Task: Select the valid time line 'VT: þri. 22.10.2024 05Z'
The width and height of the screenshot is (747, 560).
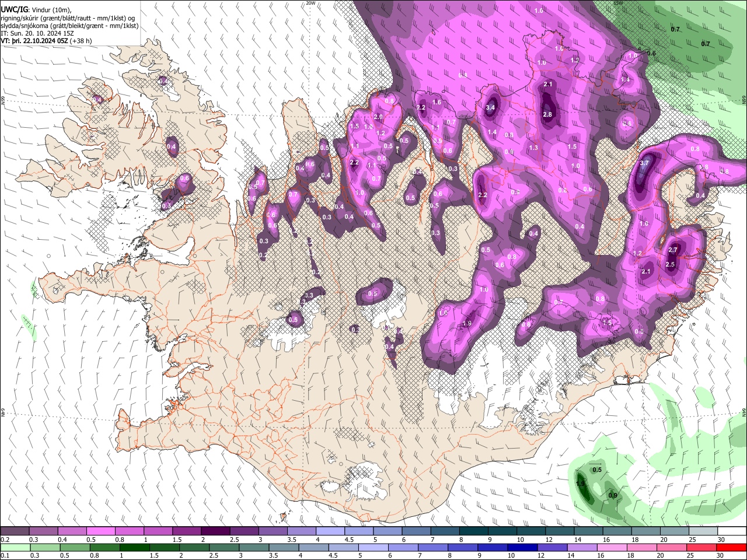Action: [35, 41]
